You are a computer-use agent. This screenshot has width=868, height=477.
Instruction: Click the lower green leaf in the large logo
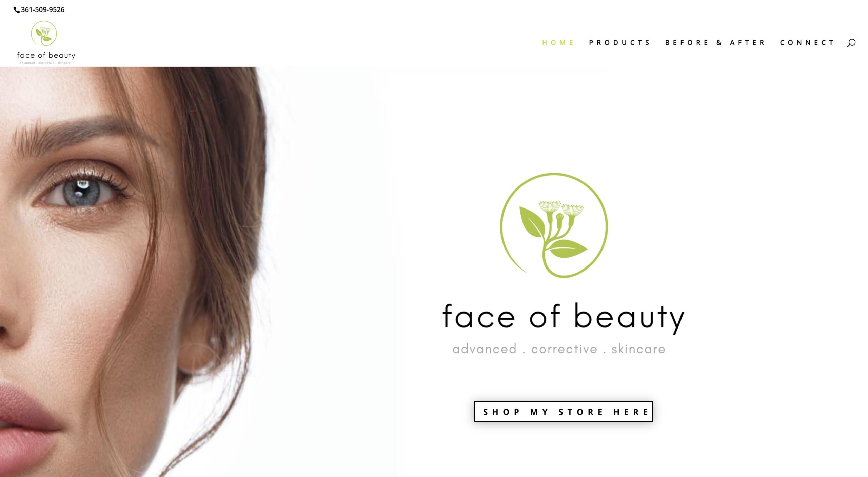point(567,249)
